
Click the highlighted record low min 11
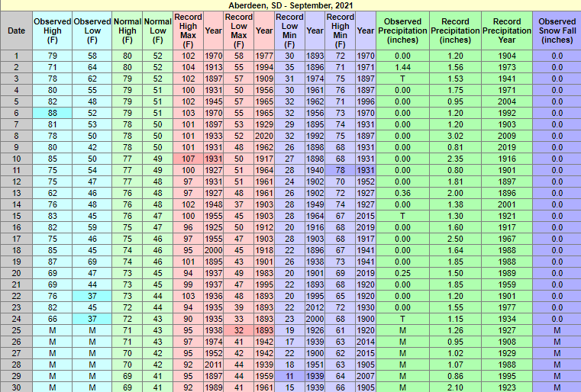(x=290, y=377)
